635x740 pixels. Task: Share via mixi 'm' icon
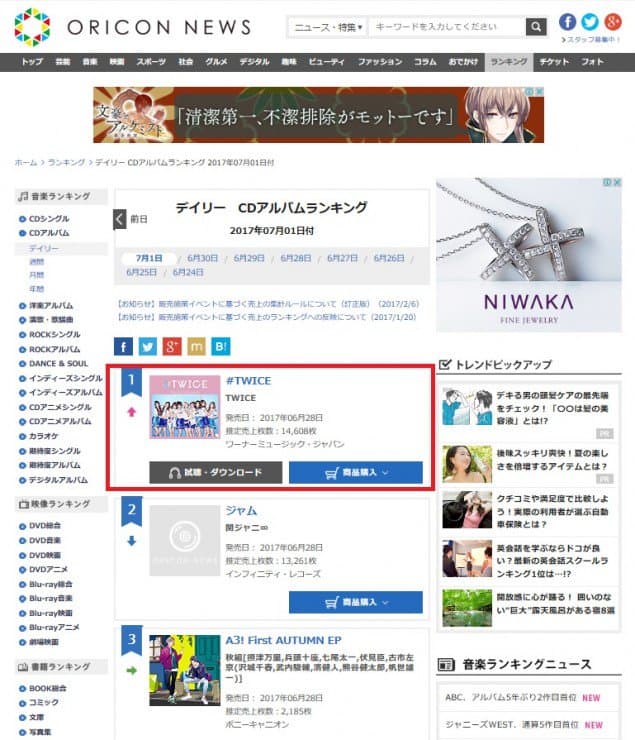pos(196,347)
